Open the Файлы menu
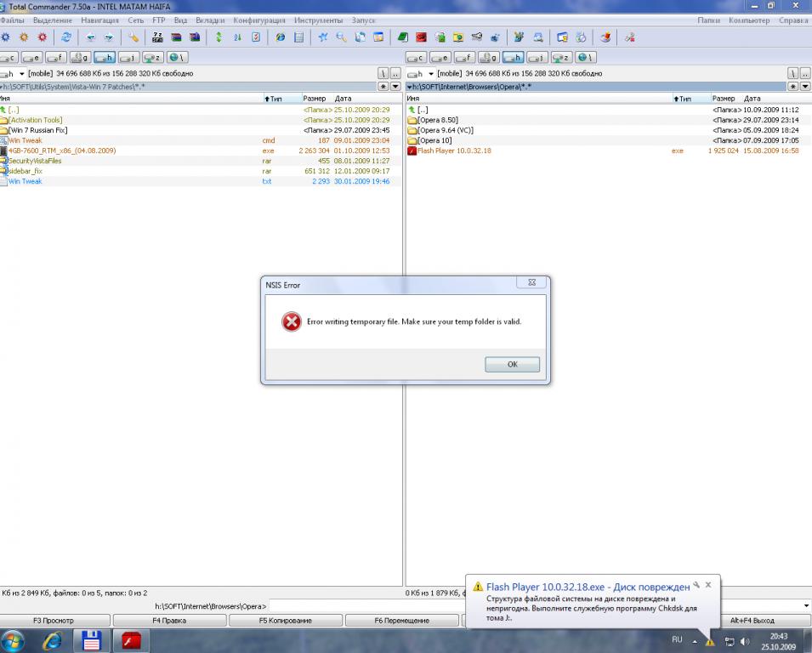This screenshot has width=812, height=653. [x=12, y=20]
